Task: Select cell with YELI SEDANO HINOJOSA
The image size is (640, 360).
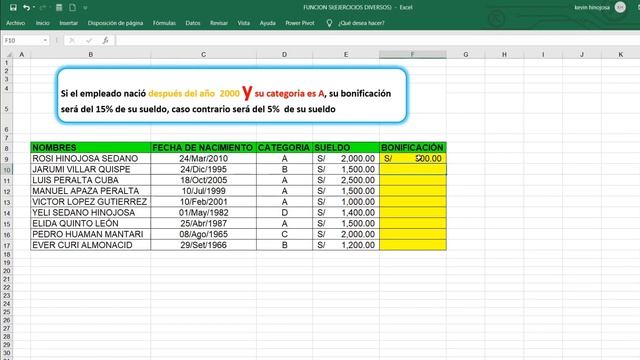Action: [91, 212]
